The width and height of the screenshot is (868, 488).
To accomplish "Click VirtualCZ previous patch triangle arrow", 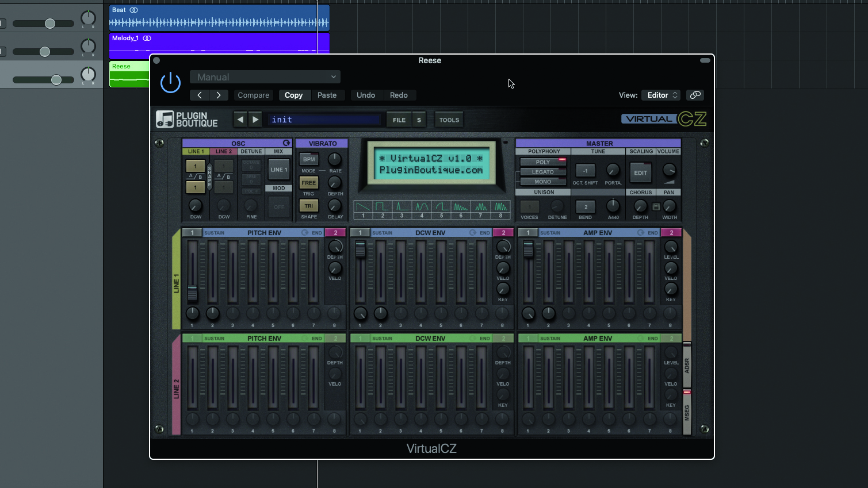I will [240, 120].
